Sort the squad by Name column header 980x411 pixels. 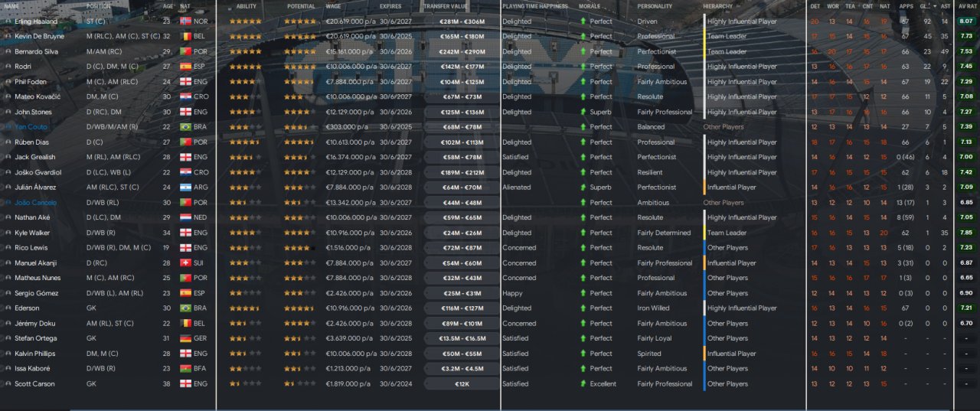click(11, 6)
